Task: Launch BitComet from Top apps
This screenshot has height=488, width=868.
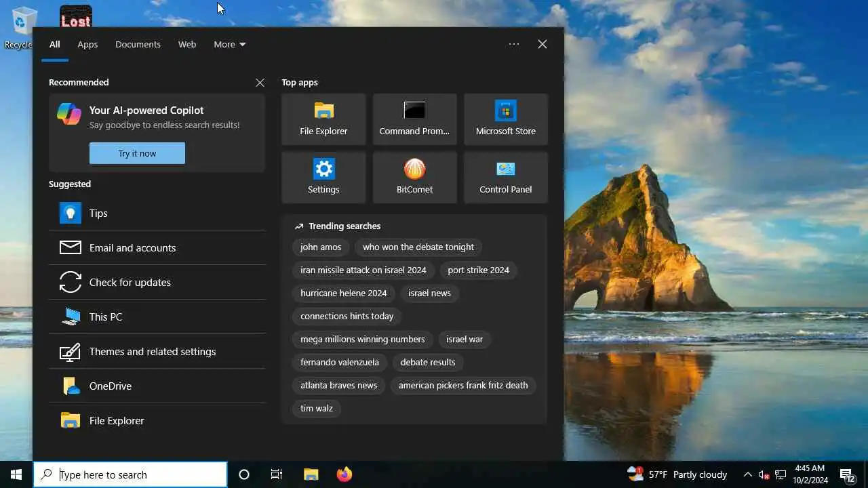Action: (414, 178)
